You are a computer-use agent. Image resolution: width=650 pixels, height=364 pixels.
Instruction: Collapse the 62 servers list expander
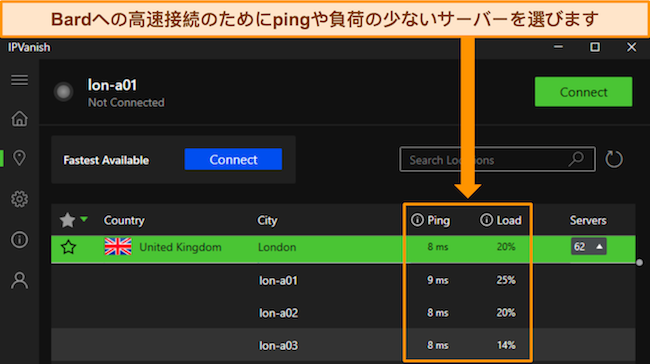click(x=589, y=247)
